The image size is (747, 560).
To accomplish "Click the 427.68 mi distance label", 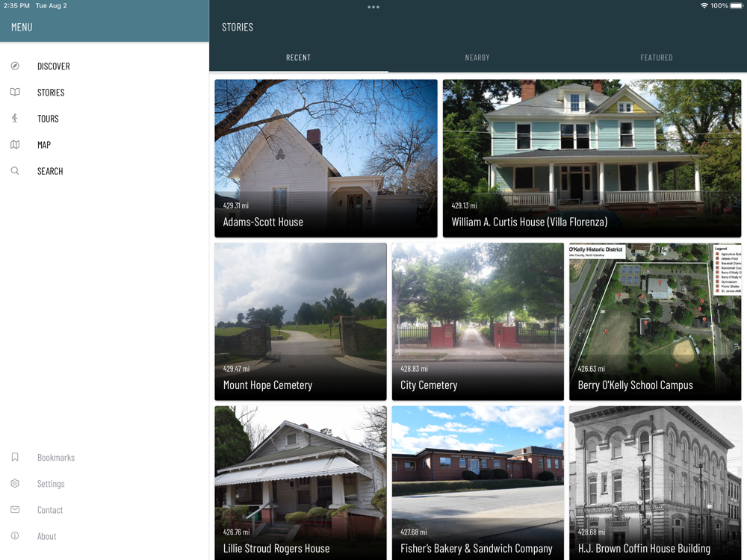I will [414, 532].
